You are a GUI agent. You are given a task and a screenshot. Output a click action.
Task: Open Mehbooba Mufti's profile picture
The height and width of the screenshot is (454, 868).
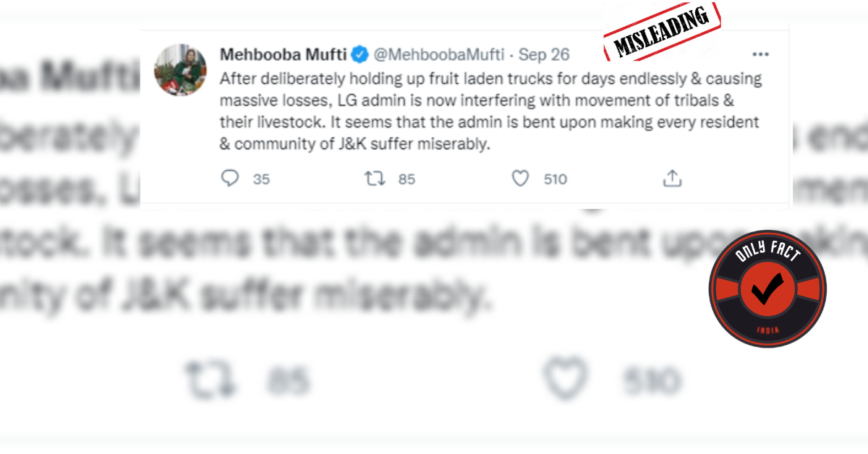click(176, 69)
